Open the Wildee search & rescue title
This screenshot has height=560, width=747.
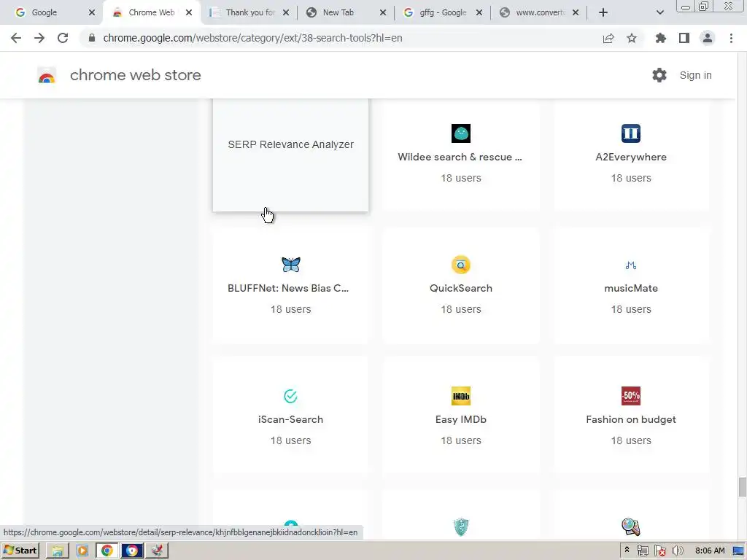point(460,157)
